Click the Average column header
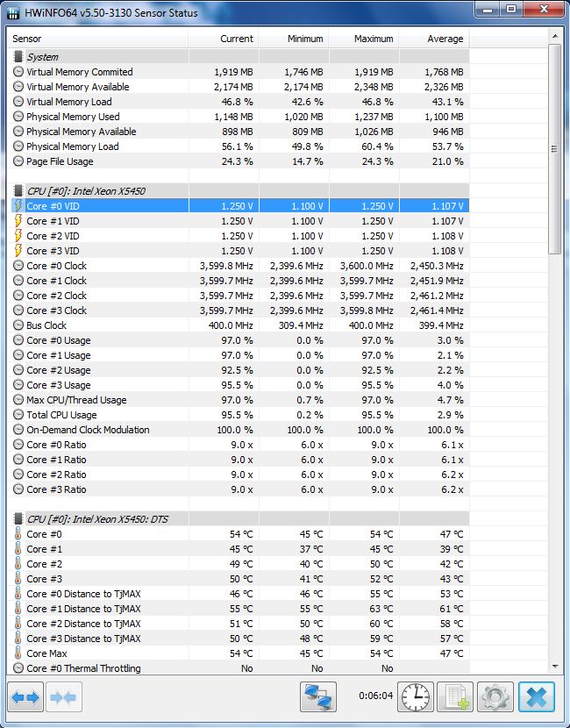This screenshot has width=570, height=728. [x=434, y=39]
